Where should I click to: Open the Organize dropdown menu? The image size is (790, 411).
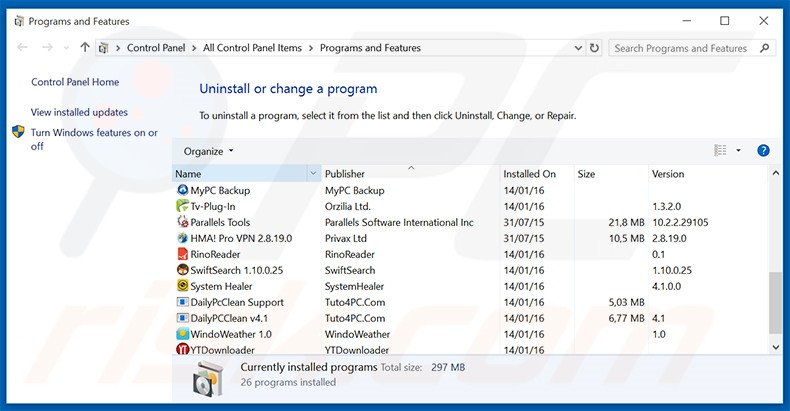point(208,151)
